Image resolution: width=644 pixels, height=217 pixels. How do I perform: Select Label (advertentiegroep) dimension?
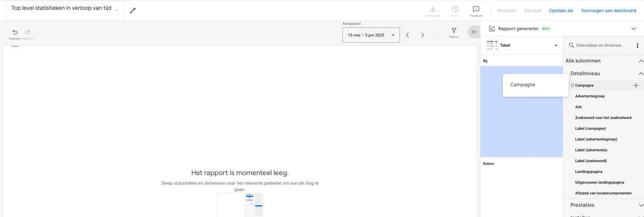(596, 139)
